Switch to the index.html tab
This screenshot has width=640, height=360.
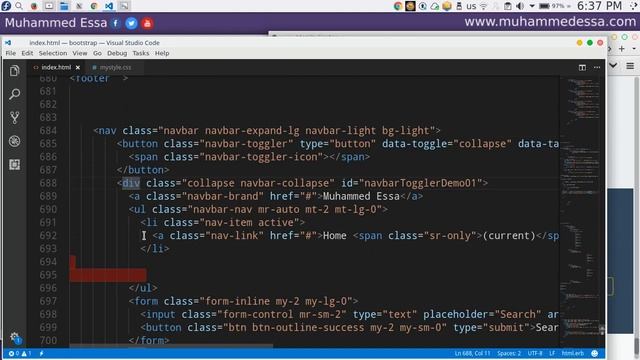click(56, 67)
